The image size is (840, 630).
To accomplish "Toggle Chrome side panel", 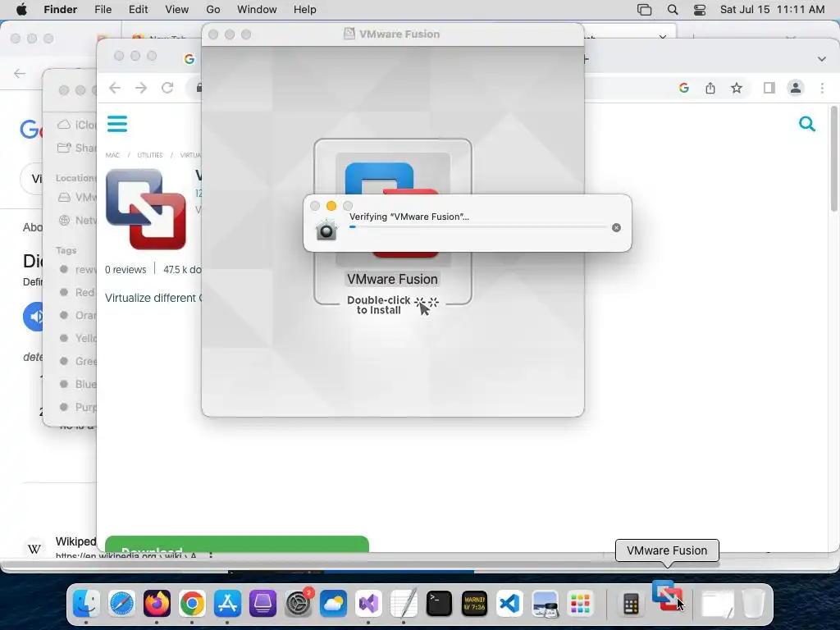I will click(x=769, y=88).
